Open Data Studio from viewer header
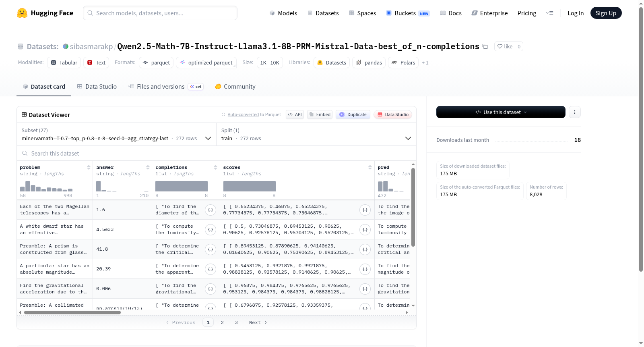Image resolution: width=644 pixels, height=347 pixels. (393, 114)
